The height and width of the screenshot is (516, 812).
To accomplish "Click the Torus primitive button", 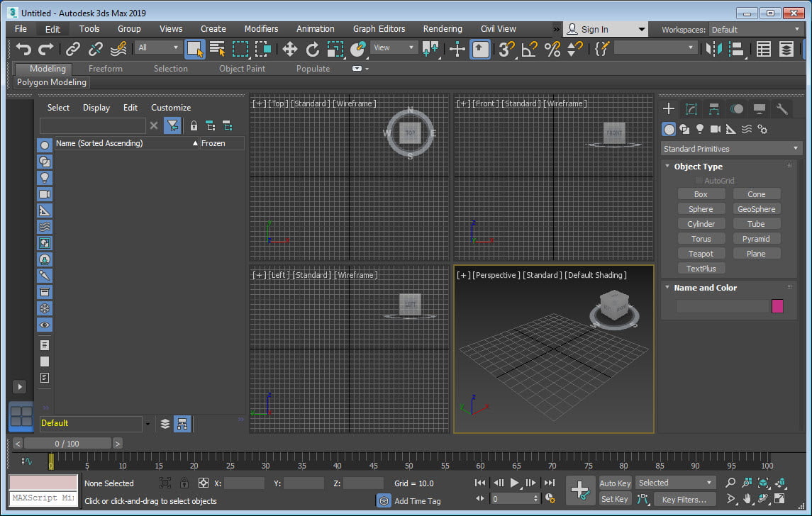I will [701, 239].
